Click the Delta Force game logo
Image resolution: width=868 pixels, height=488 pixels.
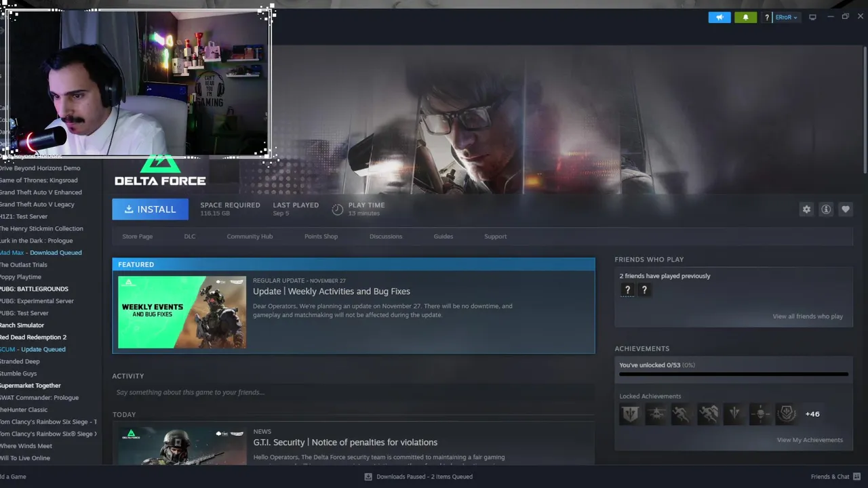click(160, 171)
